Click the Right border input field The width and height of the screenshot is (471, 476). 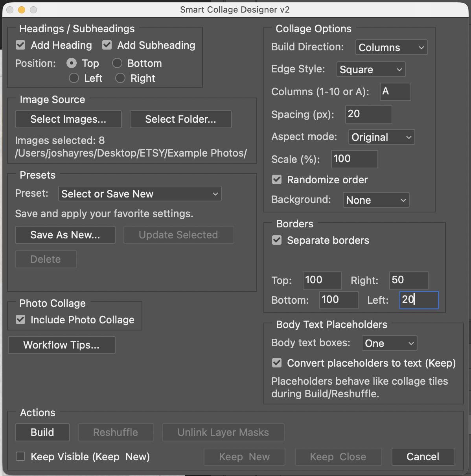click(x=409, y=280)
